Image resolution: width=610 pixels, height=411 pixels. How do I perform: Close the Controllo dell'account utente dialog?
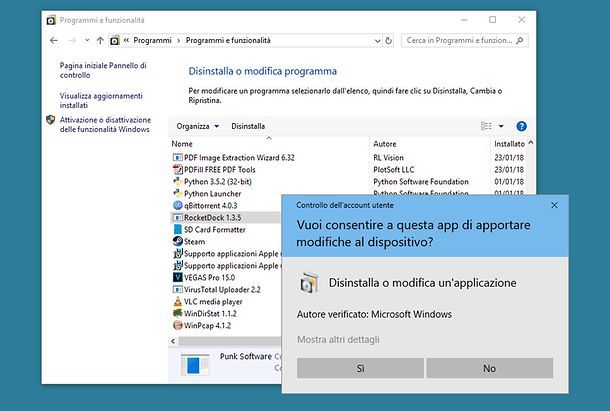554,205
